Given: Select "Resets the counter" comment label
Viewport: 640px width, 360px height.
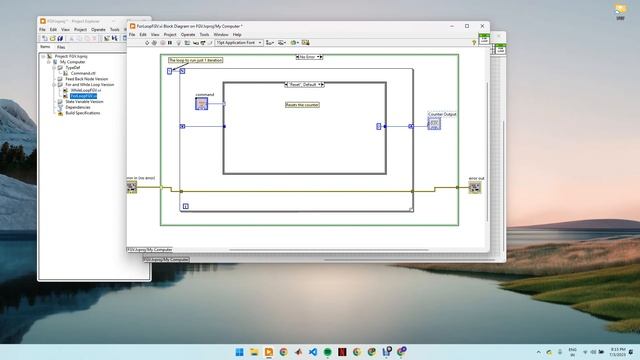Looking at the screenshot, I should coord(302,105).
